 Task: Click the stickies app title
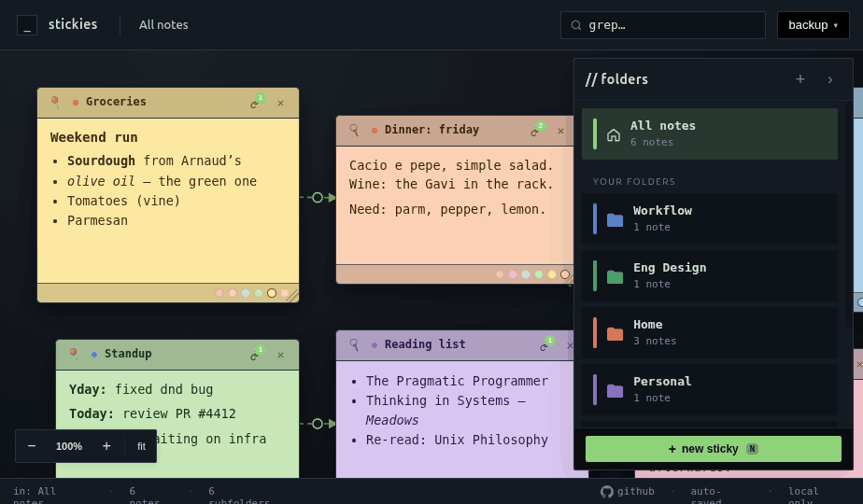(73, 24)
